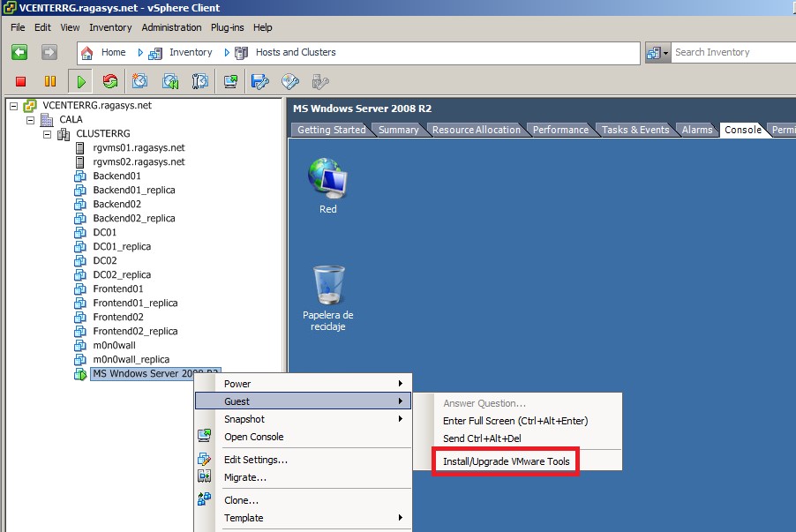Collapse the CLUSTERRG cluster node
Viewport: 796px width, 532px height.
click(x=47, y=133)
